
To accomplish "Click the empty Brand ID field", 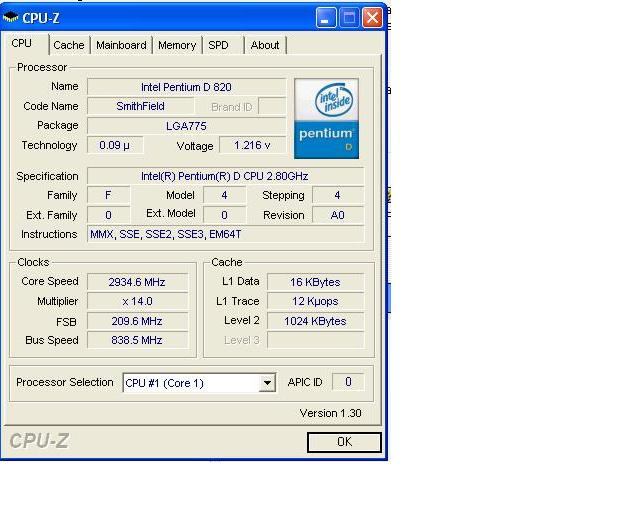I will (272, 106).
